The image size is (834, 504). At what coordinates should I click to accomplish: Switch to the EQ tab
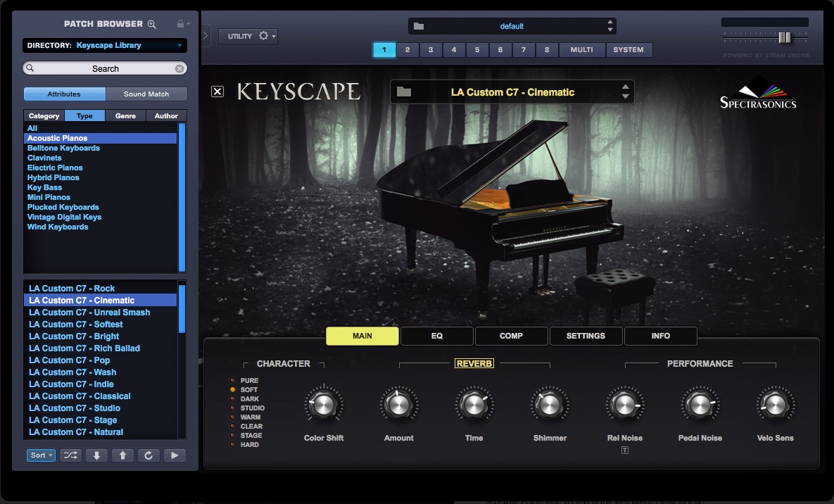(x=437, y=336)
